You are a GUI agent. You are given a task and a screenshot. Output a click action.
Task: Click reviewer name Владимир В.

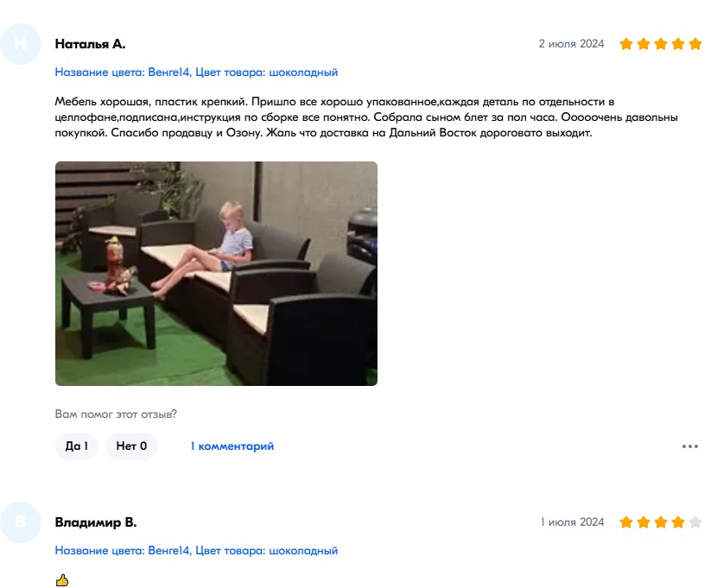pos(96,522)
